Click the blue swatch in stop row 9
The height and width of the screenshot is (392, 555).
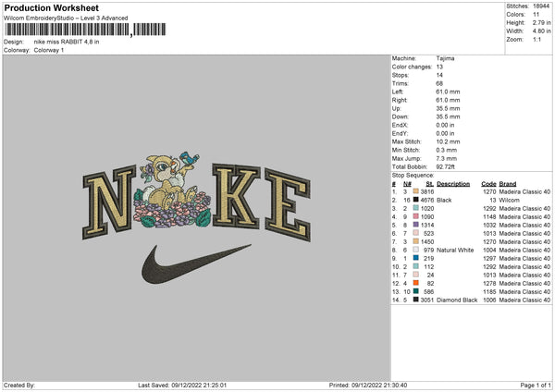(416, 258)
